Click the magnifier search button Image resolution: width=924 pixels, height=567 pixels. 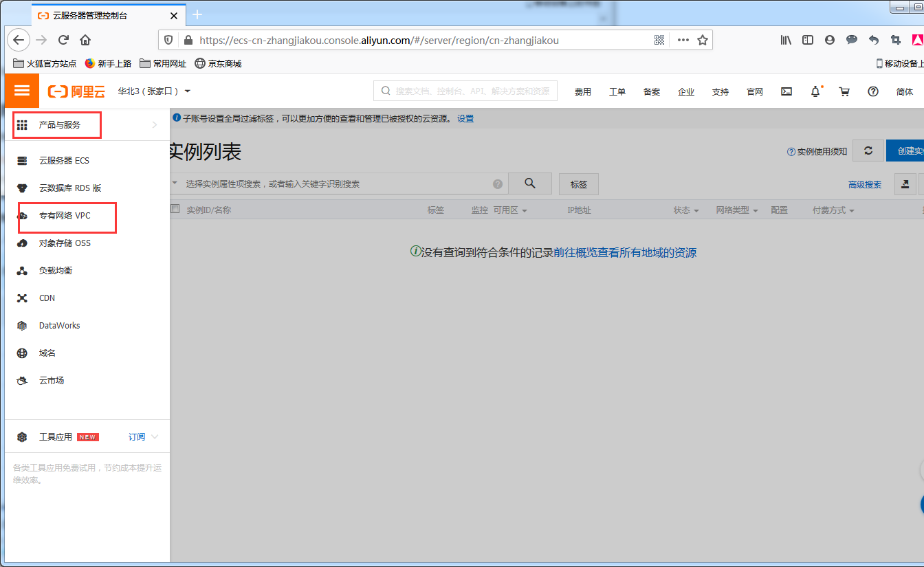pos(530,184)
